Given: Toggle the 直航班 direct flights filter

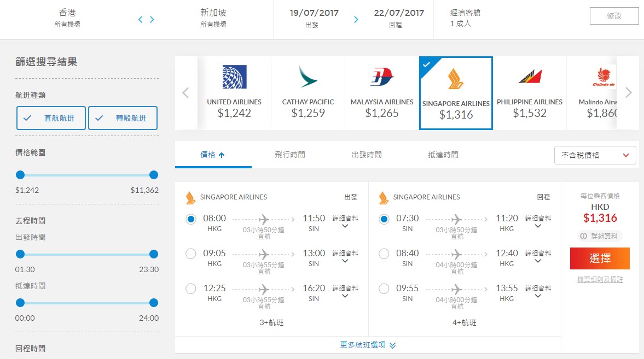Looking at the screenshot, I should click(x=51, y=118).
